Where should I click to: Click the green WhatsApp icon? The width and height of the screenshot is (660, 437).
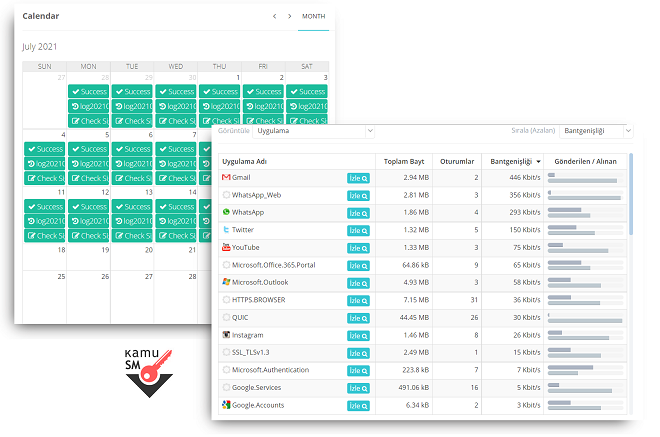(x=226, y=212)
